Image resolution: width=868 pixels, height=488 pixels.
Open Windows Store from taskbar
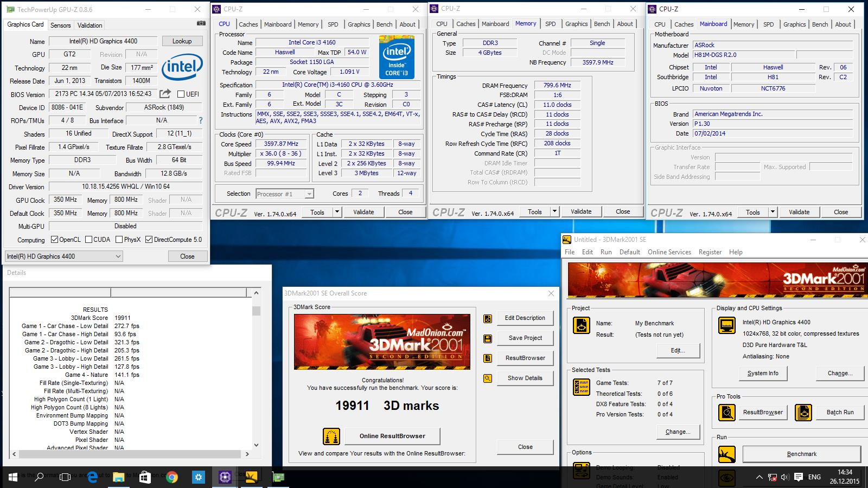tap(145, 477)
